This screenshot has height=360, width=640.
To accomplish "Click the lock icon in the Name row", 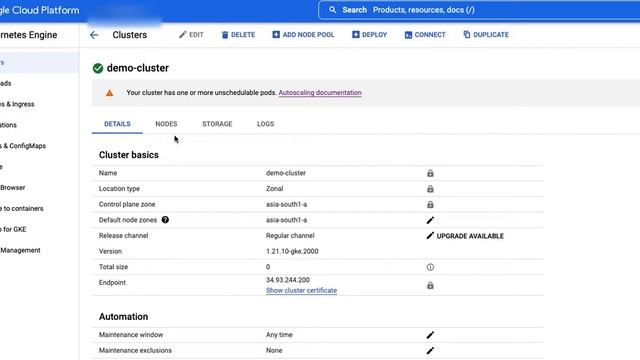I will click(x=430, y=173).
